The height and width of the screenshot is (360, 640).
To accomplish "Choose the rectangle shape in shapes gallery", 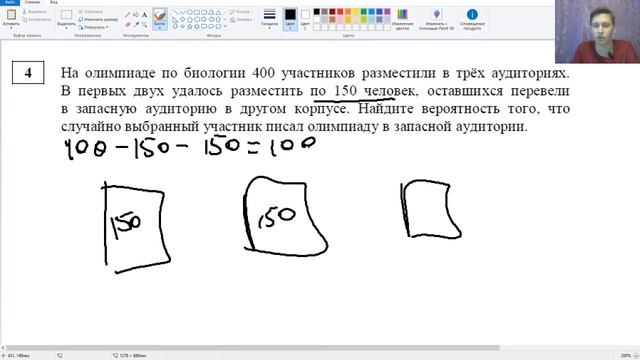I will tap(197, 12).
